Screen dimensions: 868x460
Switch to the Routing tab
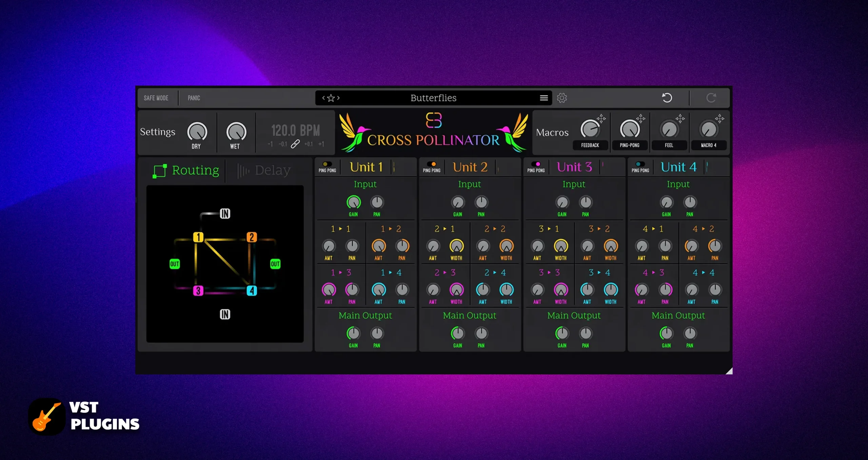(x=186, y=171)
